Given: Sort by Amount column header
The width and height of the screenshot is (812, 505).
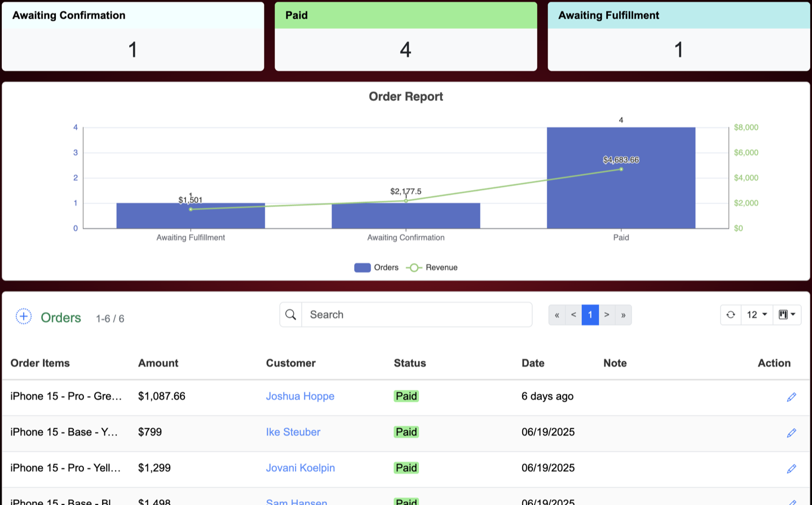Looking at the screenshot, I should (x=158, y=363).
